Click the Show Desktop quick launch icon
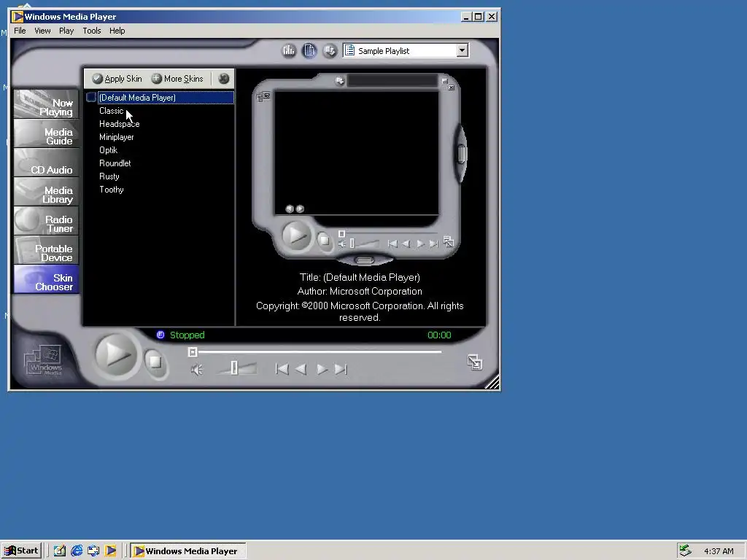This screenshot has height=560, width=747. pyautogui.click(x=59, y=551)
